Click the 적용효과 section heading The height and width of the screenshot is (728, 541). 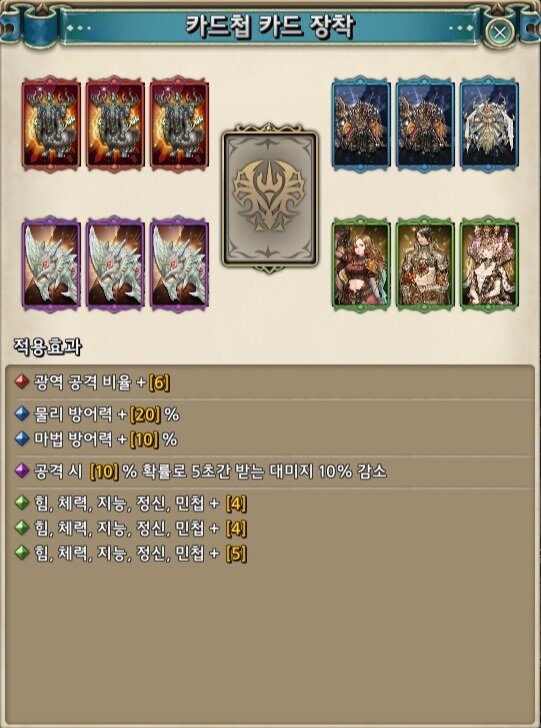point(48,348)
